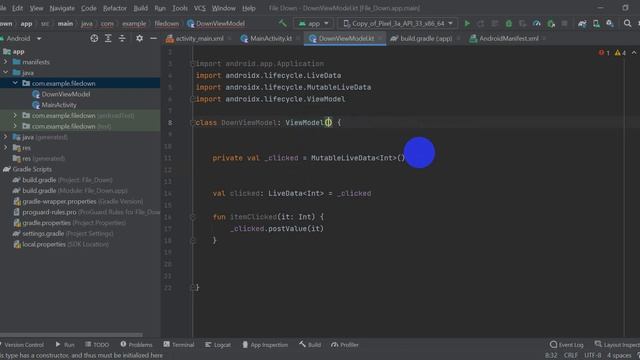Open the bottom Build tool window

click(310, 345)
